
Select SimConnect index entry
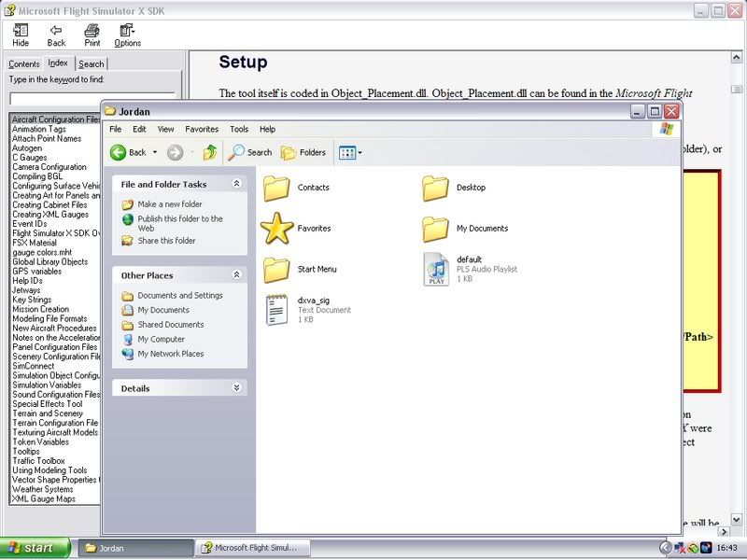(34, 366)
